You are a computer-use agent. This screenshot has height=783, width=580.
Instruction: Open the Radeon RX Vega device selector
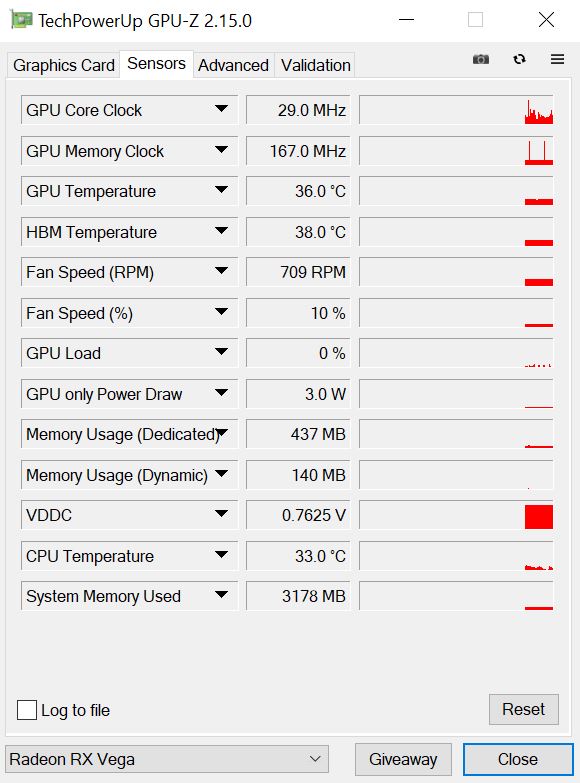click(167, 759)
